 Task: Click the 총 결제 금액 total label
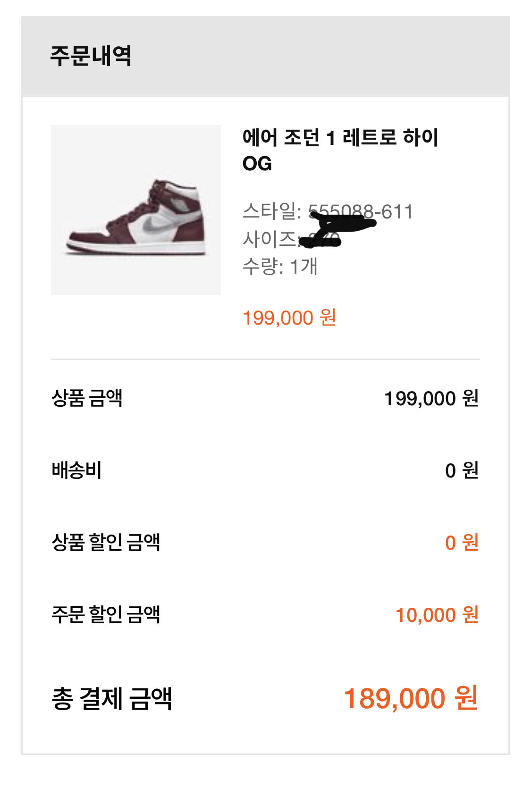tap(112, 698)
